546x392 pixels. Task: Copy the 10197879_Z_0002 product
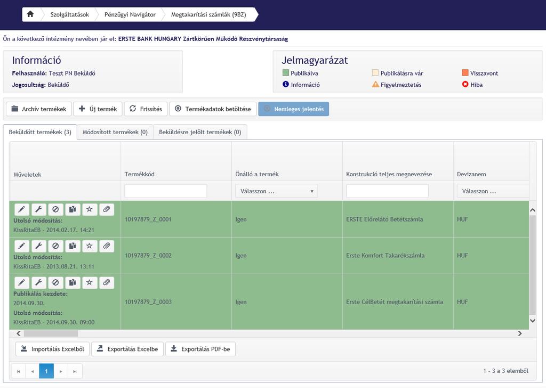tap(73, 246)
